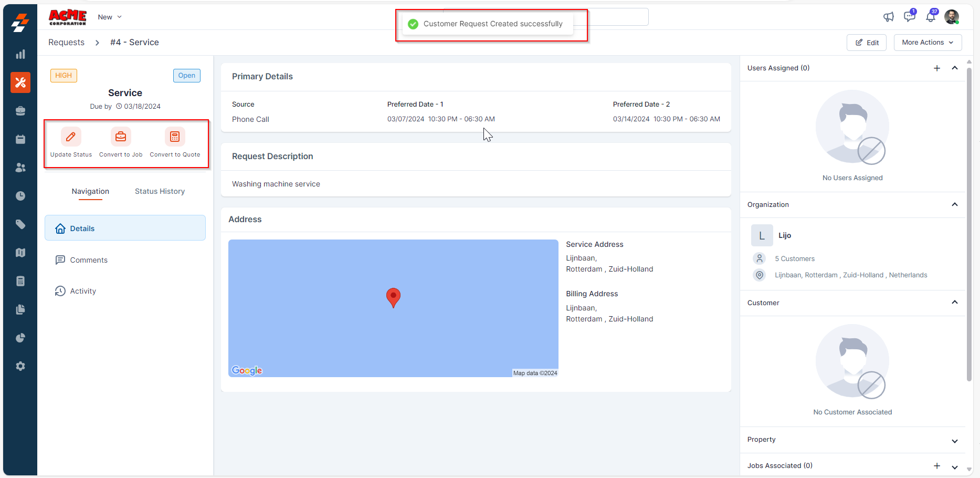The height and width of the screenshot is (478, 980).
Task: Click the Edit button
Action: (867, 43)
